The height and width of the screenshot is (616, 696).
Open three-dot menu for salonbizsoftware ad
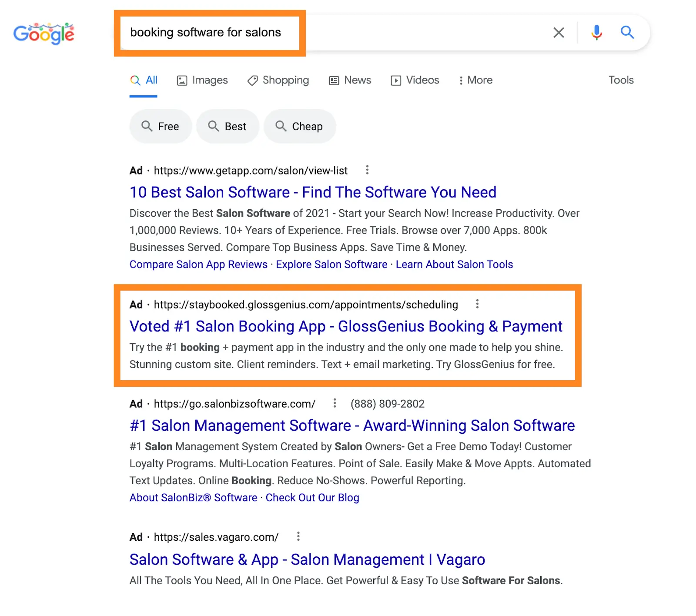click(x=335, y=403)
